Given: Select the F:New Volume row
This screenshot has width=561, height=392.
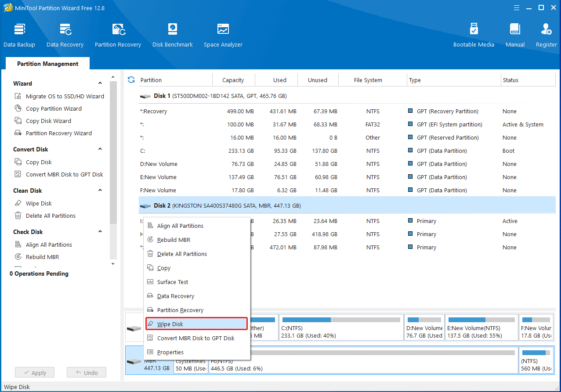Looking at the screenshot, I should [347, 190].
